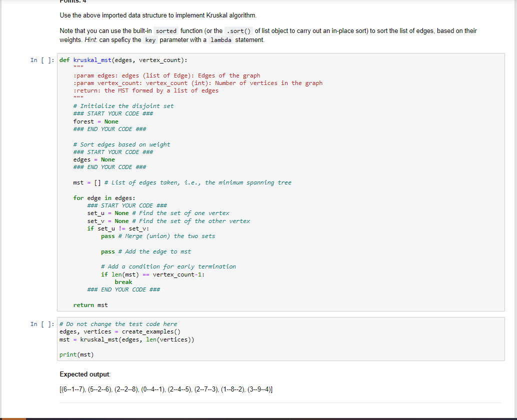Click 'def kruskal_mst(edges, vertex_count):' line
Image resolution: width=517 pixels, height=420 pixels.
[x=123, y=60]
